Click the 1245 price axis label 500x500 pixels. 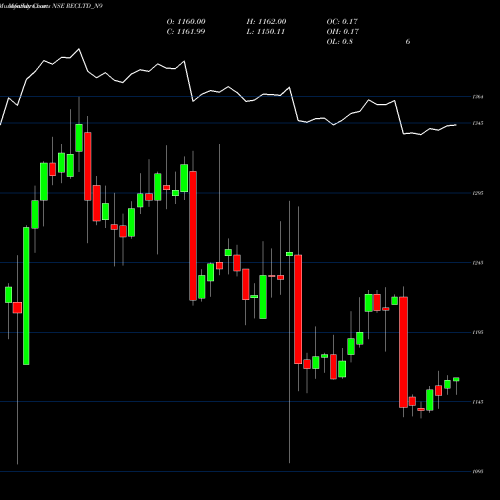pos(478,263)
